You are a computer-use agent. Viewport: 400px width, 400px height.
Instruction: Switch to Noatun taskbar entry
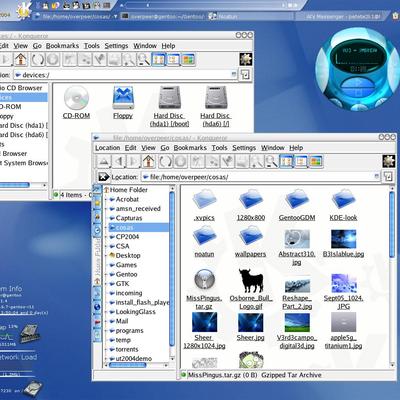[x=250, y=16]
